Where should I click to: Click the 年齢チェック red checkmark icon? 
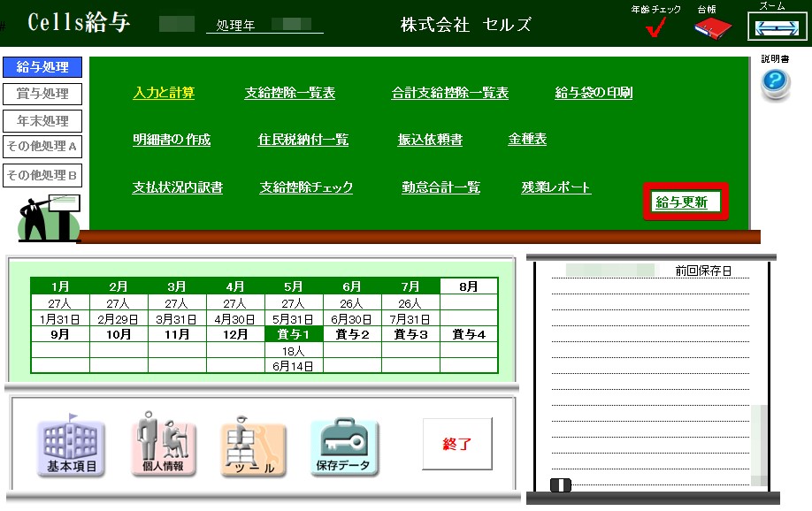point(655,28)
